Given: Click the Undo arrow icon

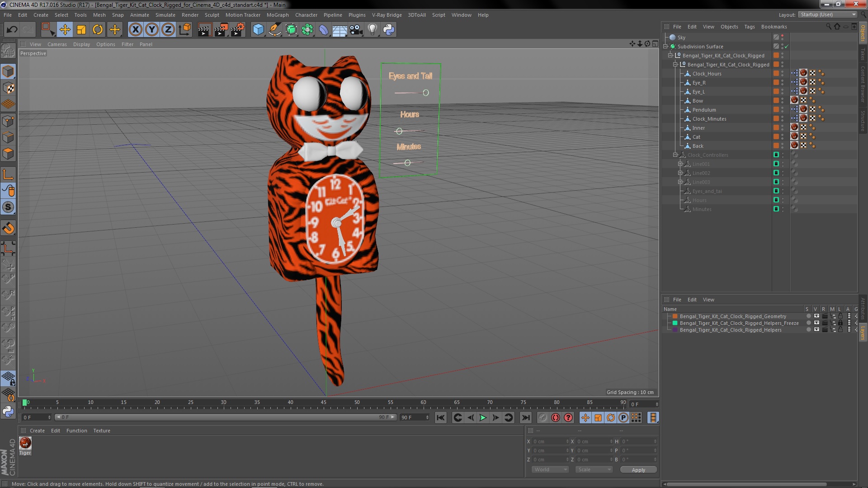Looking at the screenshot, I should [x=12, y=30].
